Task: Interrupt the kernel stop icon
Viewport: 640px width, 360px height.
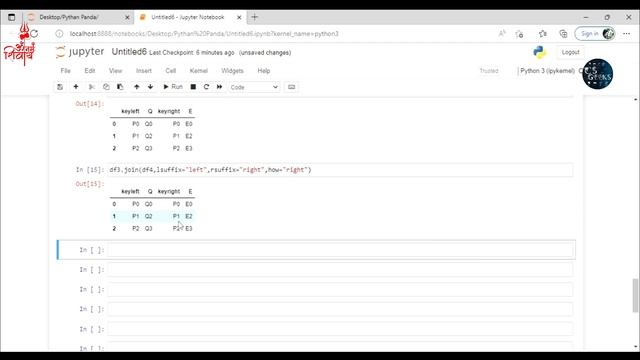Action: (x=193, y=87)
